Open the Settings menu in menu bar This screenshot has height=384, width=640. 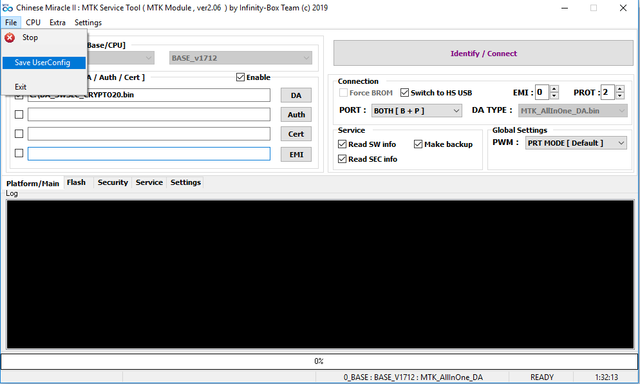[x=88, y=22]
